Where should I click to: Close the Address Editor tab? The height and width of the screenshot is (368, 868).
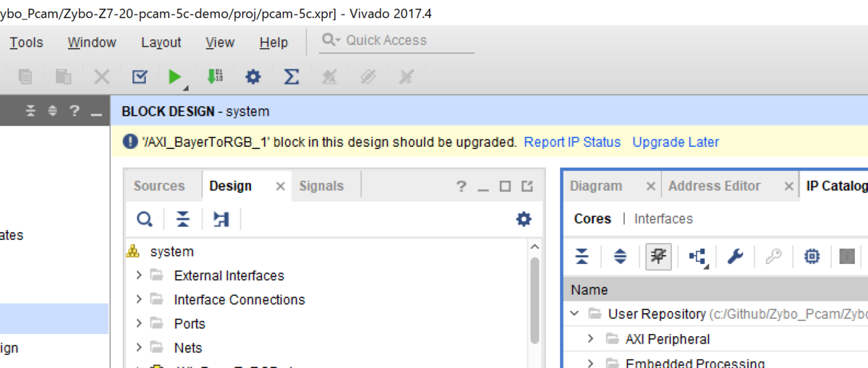789,187
